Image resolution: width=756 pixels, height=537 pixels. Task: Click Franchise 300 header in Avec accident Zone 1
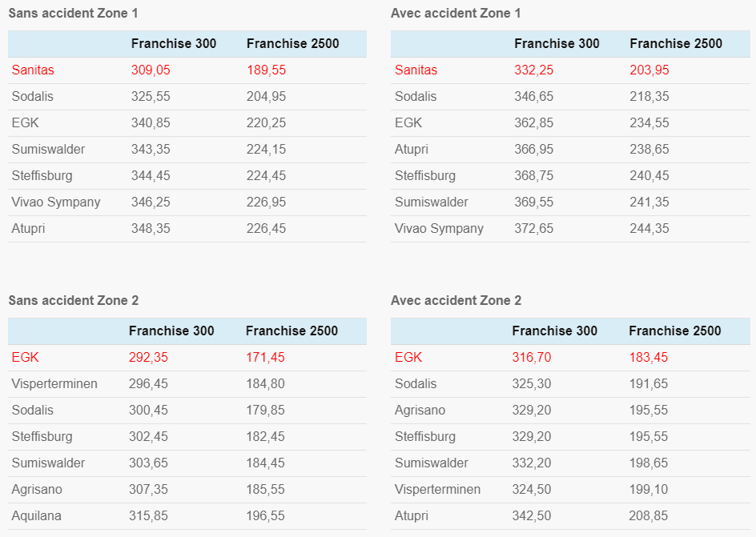(x=557, y=44)
